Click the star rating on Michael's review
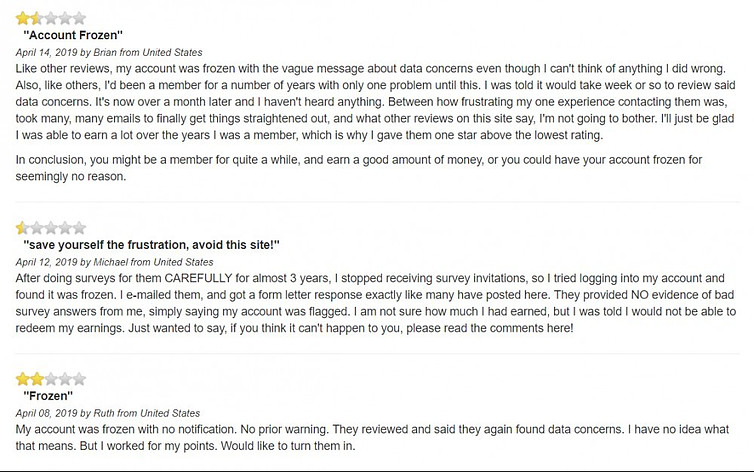The height and width of the screenshot is (472, 754). 51,228
